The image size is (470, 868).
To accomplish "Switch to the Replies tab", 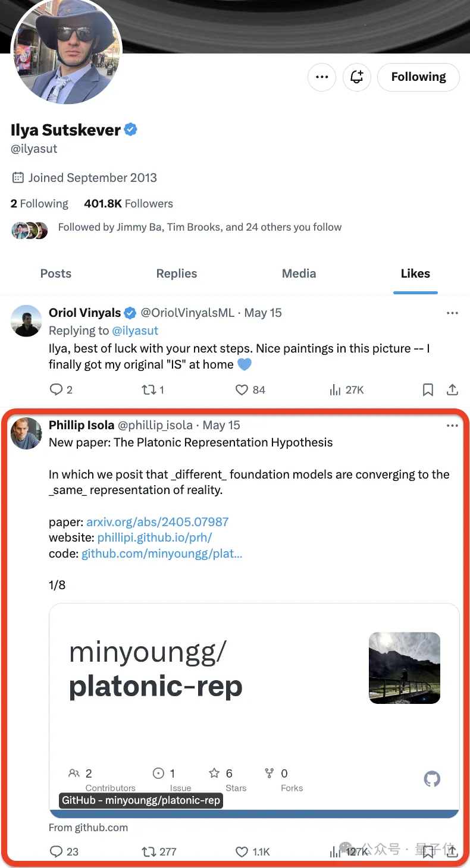I will 176,273.
